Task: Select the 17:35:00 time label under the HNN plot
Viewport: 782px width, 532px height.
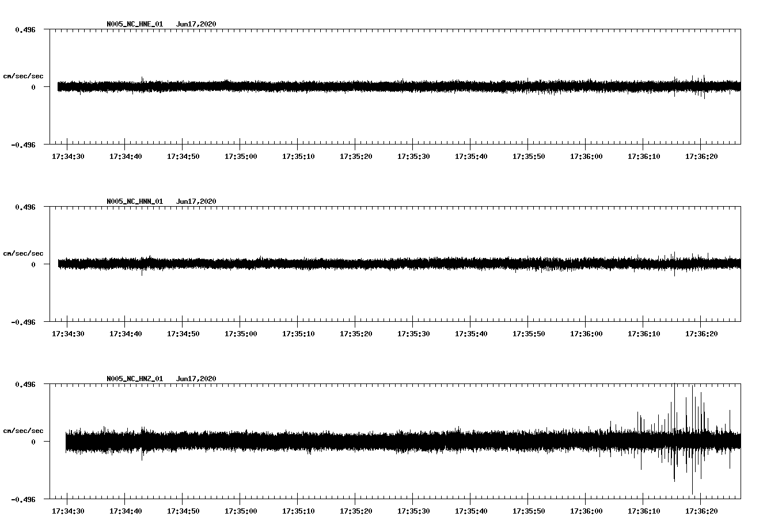Action: click(x=241, y=333)
